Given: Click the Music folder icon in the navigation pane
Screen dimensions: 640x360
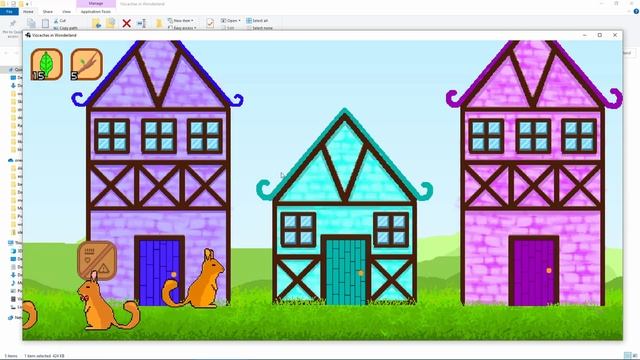Looking at the screenshot, I should pos(13,283).
